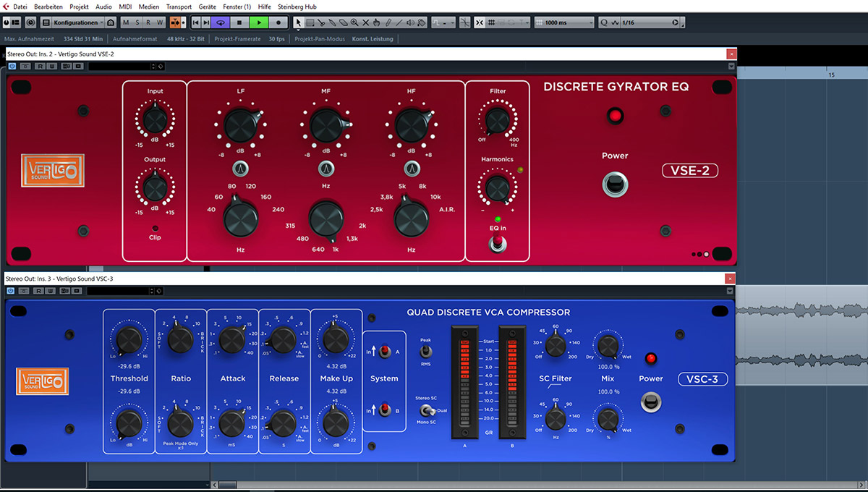This screenshot has width=868, height=492.
Task: Flip the VSC-3 Power toggle switch
Action: (x=651, y=401)
